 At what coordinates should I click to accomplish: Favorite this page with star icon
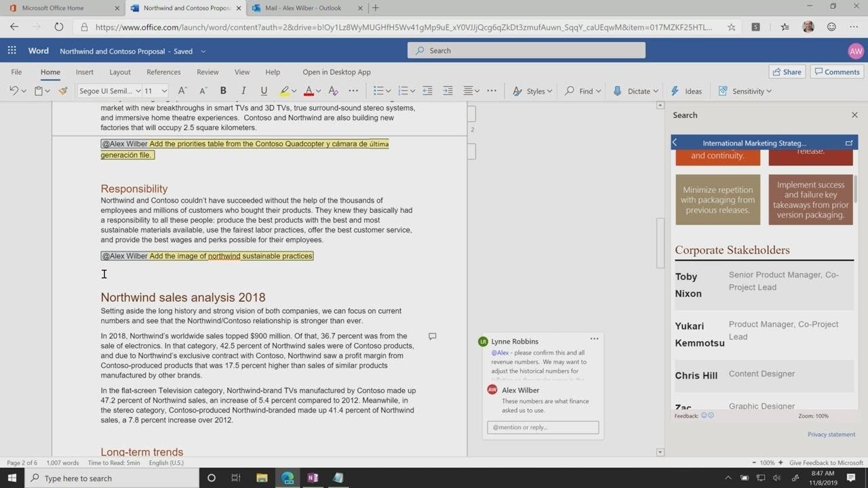coord(731,27)
